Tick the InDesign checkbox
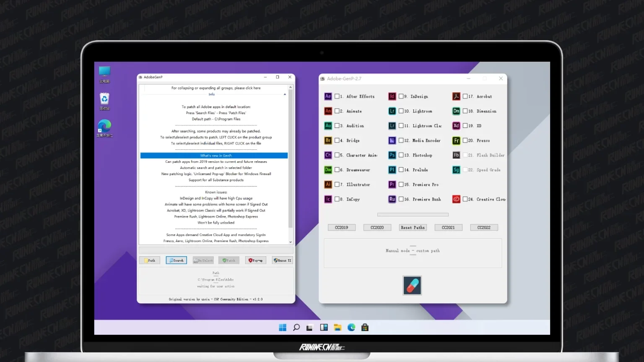The height and width of the screenshot is (362, 644). 401,96
